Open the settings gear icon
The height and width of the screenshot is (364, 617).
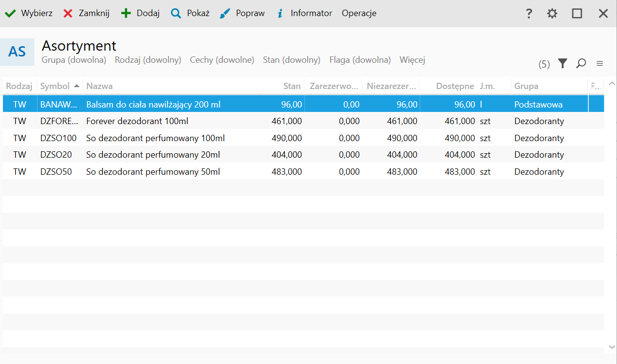552,14
